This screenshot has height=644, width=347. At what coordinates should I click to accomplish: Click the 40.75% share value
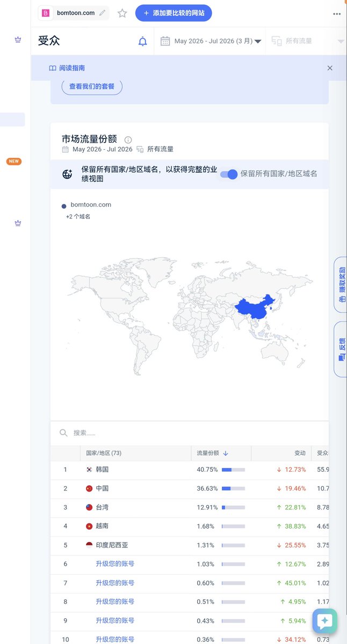(207, 470)
